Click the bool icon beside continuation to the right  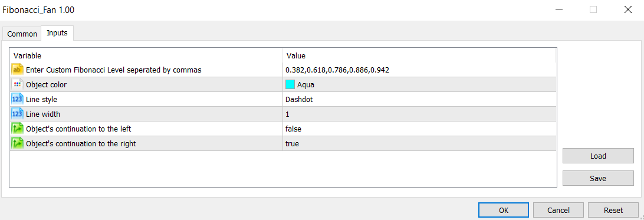[17, 144]
